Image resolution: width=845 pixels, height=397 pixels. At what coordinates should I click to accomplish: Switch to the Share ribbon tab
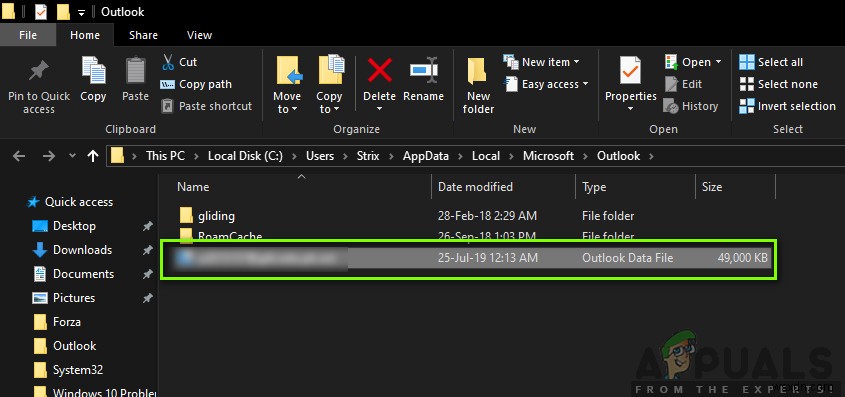coord(143,35)
